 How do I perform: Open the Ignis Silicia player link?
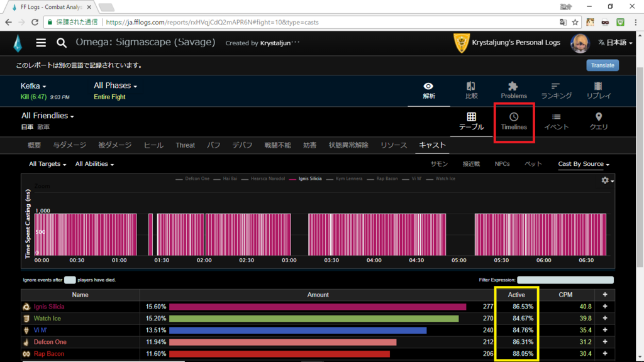49,307
